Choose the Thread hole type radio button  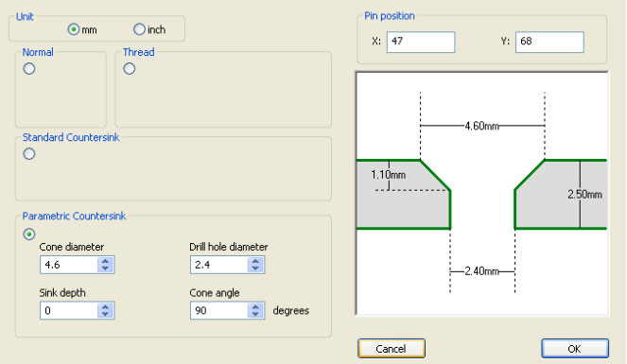(x=130, y=69)
